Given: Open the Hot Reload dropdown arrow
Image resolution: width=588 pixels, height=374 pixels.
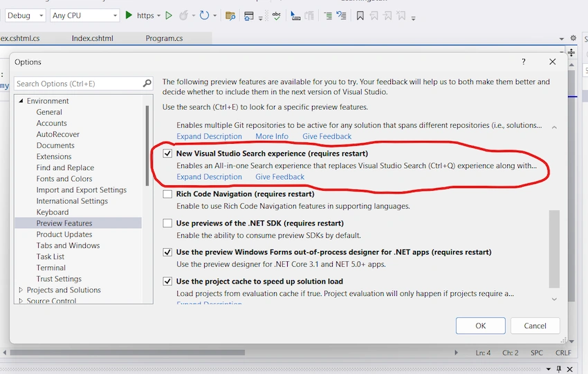Looking at the screenshot, I should click(x=194, y=16).
